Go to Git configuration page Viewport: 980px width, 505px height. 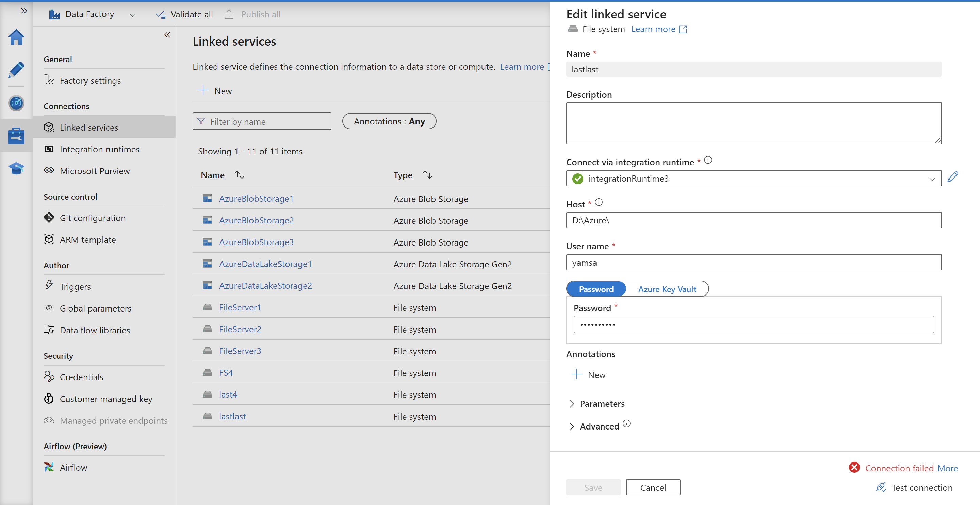(93, 218)
